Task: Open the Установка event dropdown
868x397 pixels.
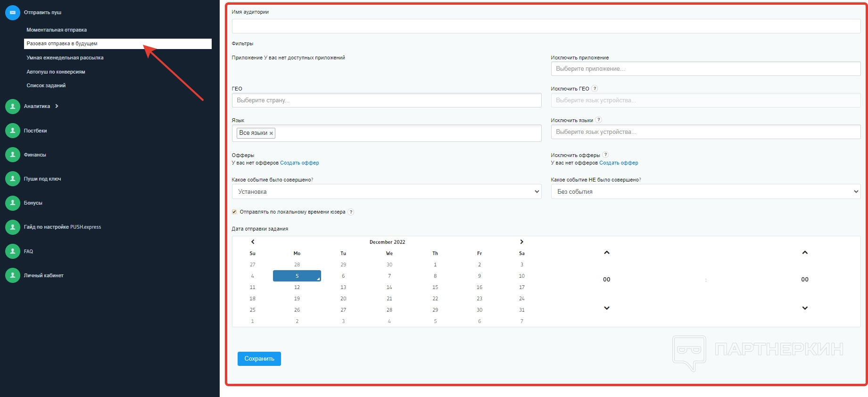Action: click(x=386, y=191)
